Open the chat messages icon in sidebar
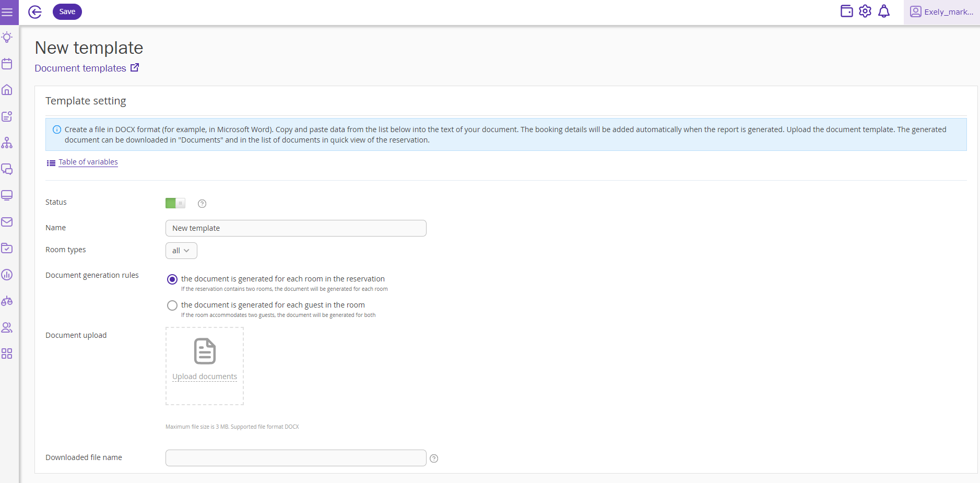Image resolution: width=980 pixels, height=483 pixels. [x=7, y=169]
